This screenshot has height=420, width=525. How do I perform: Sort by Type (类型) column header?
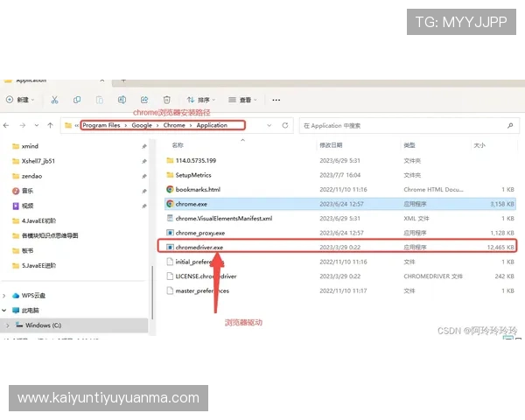(409, 145)
